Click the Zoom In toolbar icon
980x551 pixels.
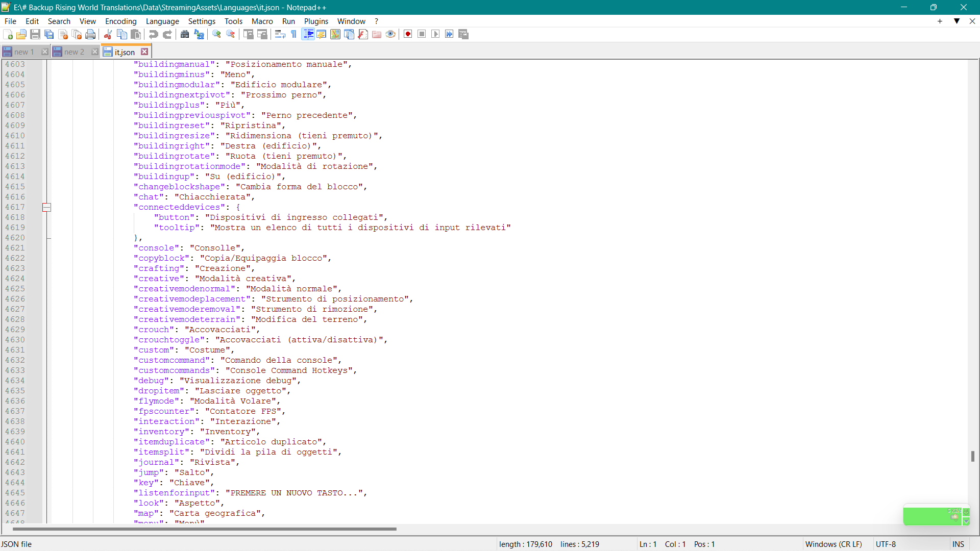pyautogui.click(x=217, y=34)
